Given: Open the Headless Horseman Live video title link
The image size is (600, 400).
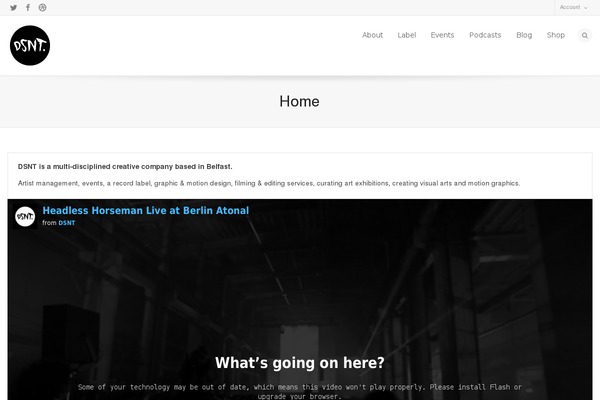Looking at the screenshot, I should 145,211.
